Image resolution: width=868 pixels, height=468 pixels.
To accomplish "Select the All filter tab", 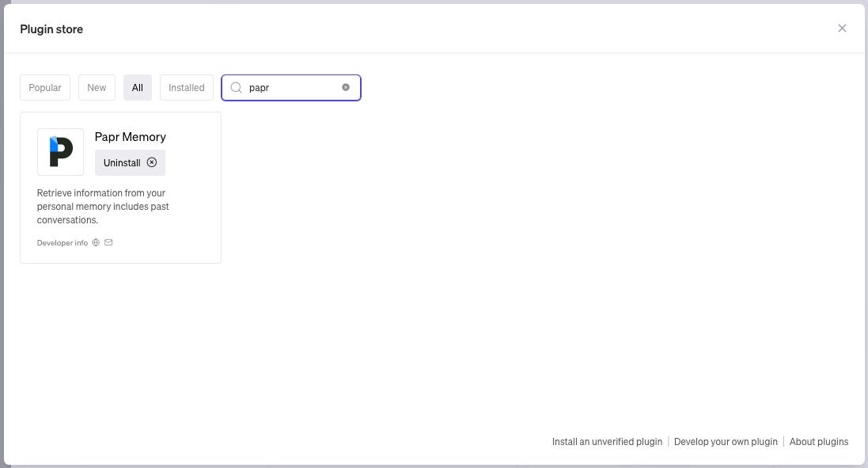I will click(138, 88).
